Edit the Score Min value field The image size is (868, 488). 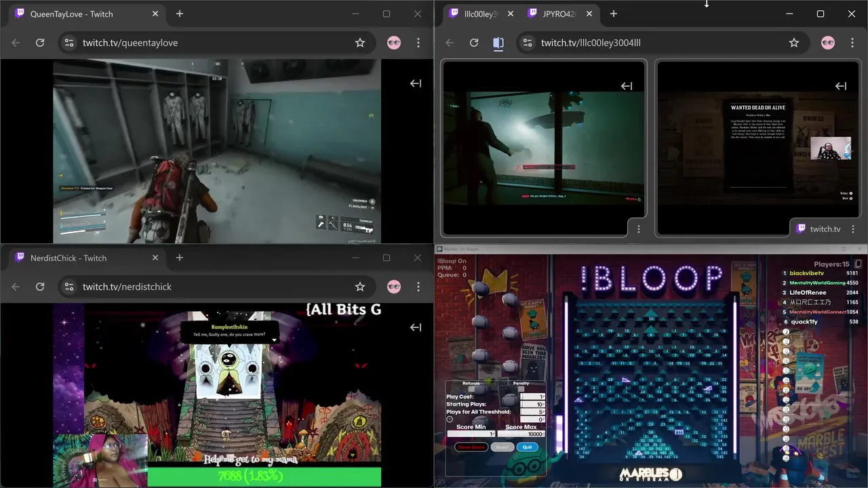click(x=471, y=434)
